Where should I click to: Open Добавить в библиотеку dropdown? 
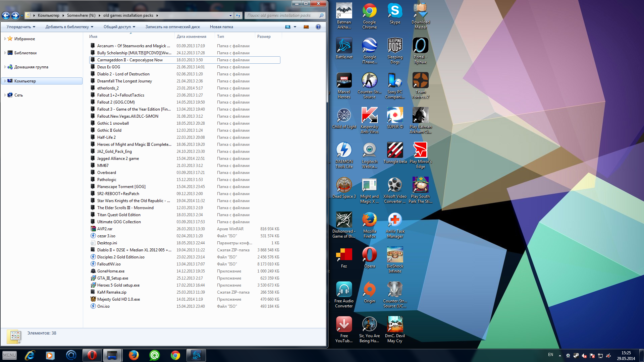point(69,27)
